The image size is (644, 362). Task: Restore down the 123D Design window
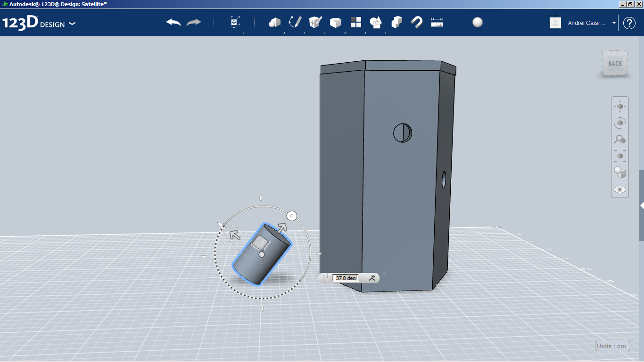click(630, 4)
